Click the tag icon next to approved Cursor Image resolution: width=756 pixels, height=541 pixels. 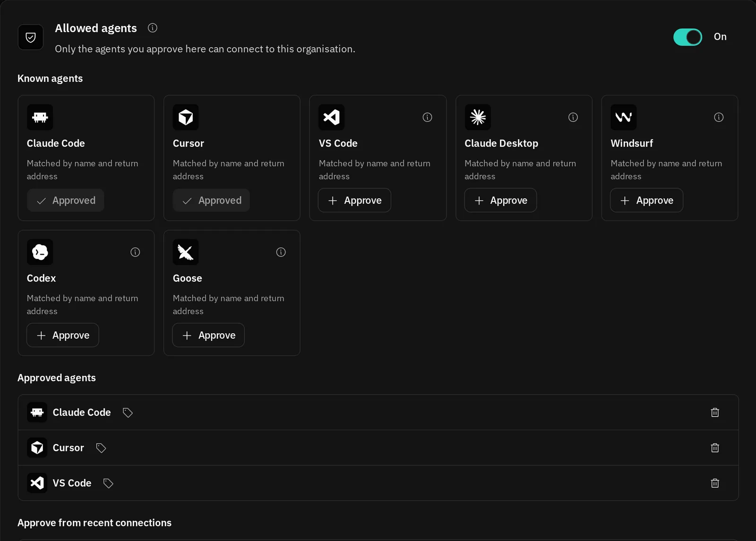click(101, 448)
